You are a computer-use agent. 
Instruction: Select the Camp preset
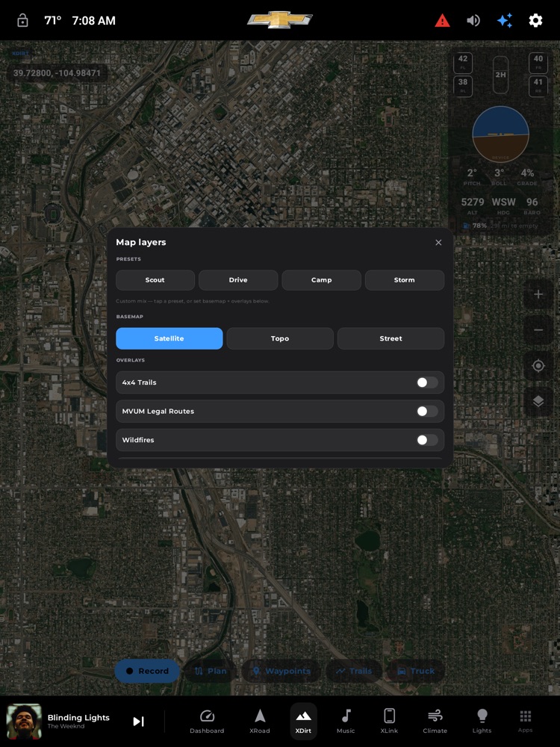pyautogui.click(x=321, y=280)
